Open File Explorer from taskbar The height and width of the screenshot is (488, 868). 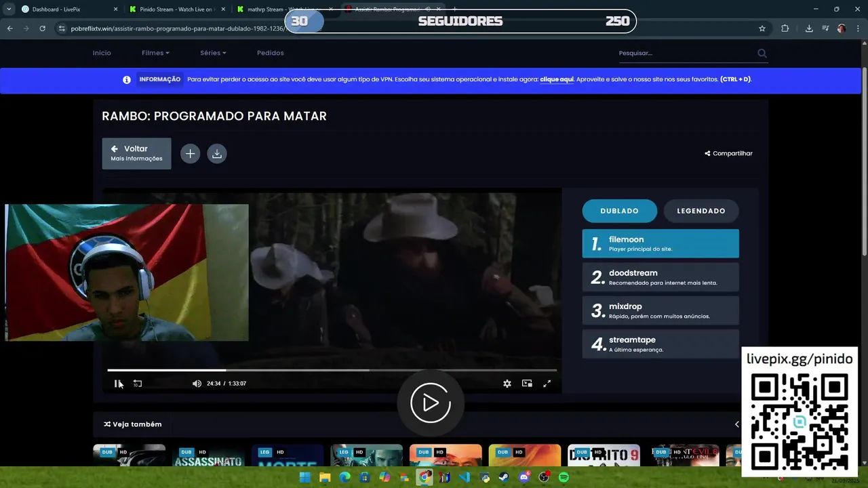click(x=325, y=477)
